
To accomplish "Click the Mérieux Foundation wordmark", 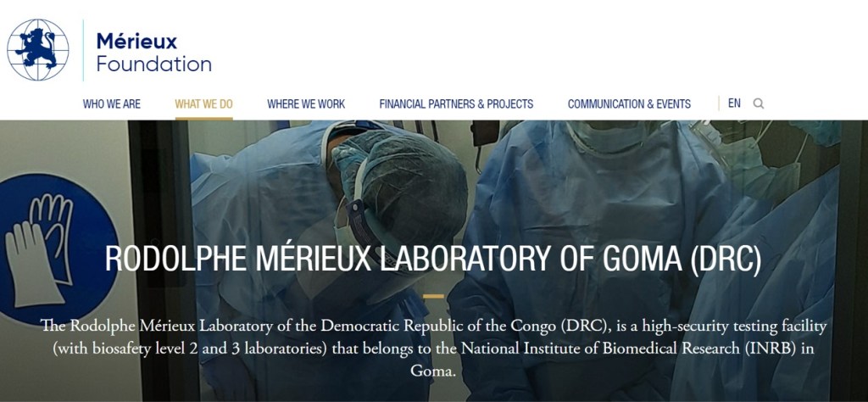I will click(153, 52).
